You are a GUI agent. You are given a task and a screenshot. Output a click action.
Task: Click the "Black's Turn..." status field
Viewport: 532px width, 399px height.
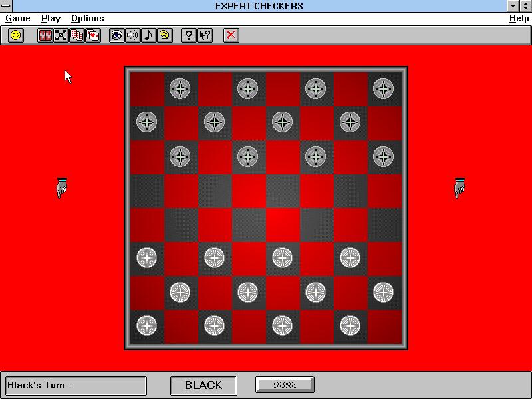76,386
